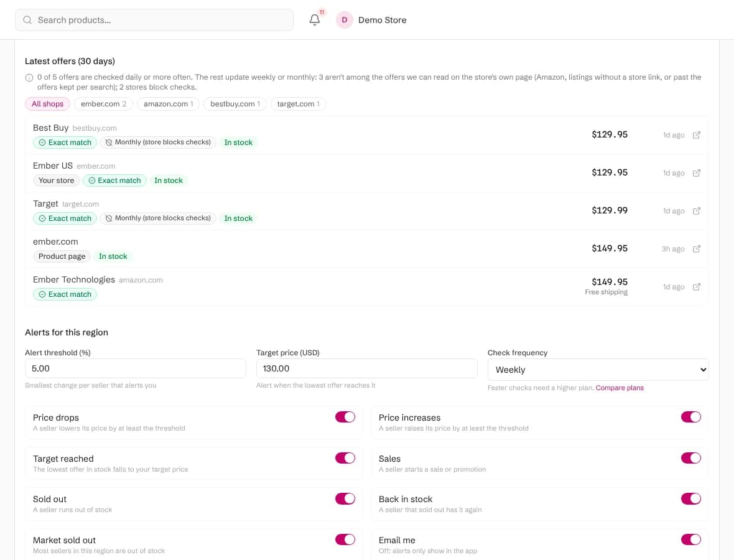
Task: Click the search magnifier icon
Action: [27, 20]
